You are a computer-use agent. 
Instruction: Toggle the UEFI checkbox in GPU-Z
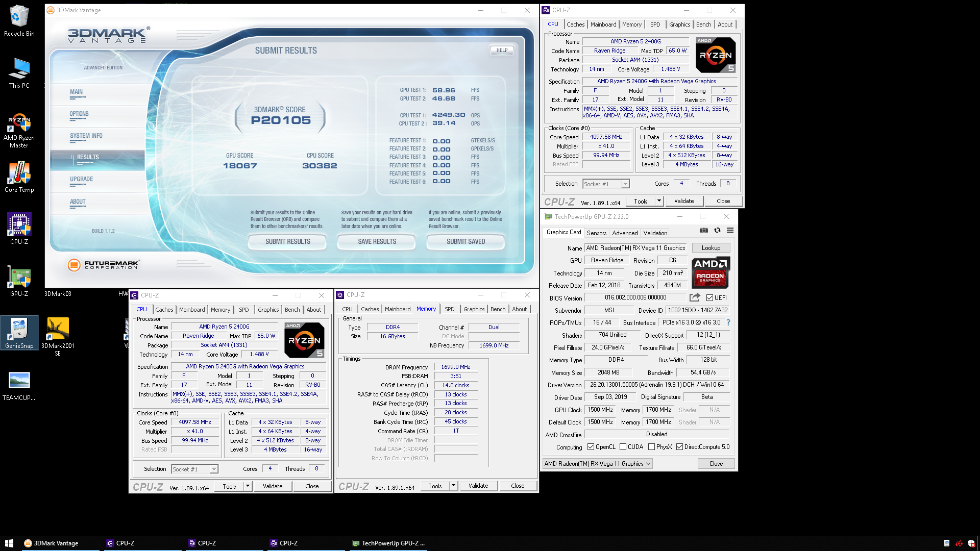(x=709, y=298)
